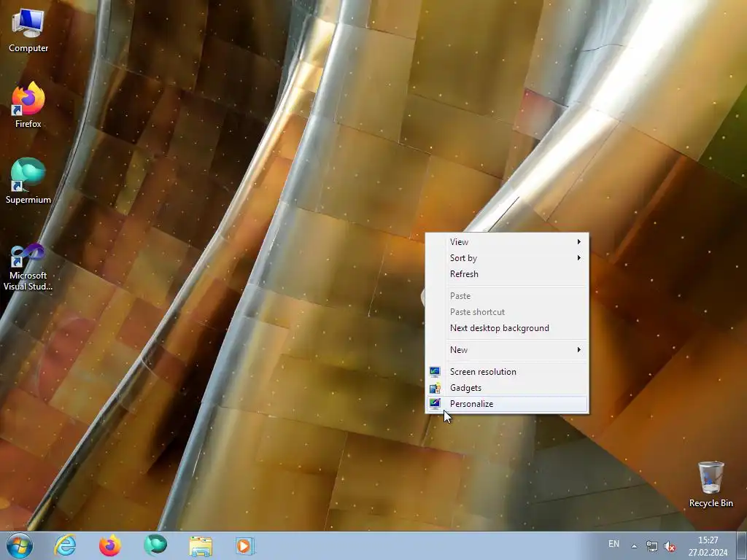Image resolution: width=747 pixels, height=560 pixels.
Task: Click the New submenu arrow
Action: tap(578, 350)
